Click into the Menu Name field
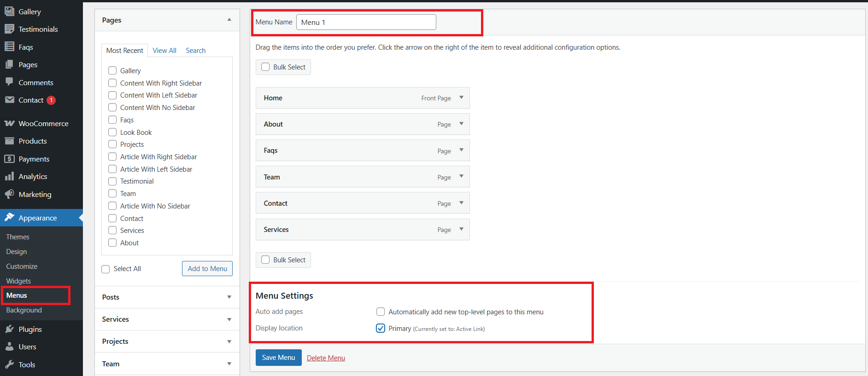 click(x=366, y=22)
